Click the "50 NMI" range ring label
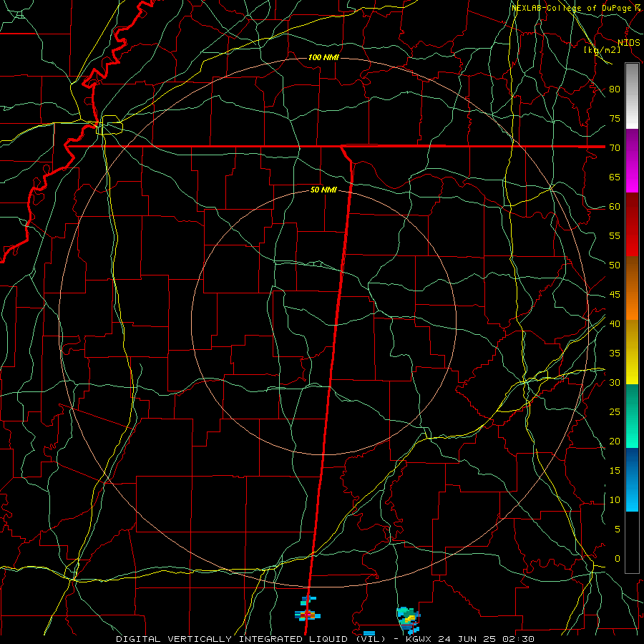Screen dimensions: 644x644 tap(323, 190)
